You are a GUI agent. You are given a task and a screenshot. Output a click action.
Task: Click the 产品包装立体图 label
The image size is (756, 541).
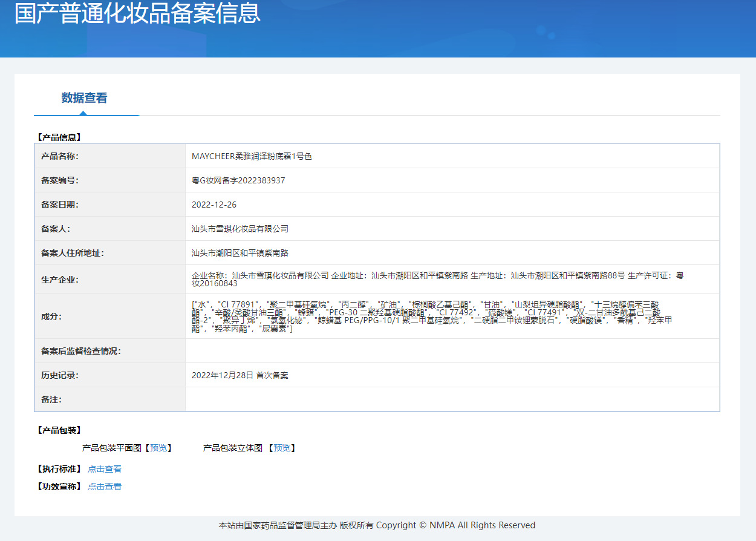click(x=233, y=448)
